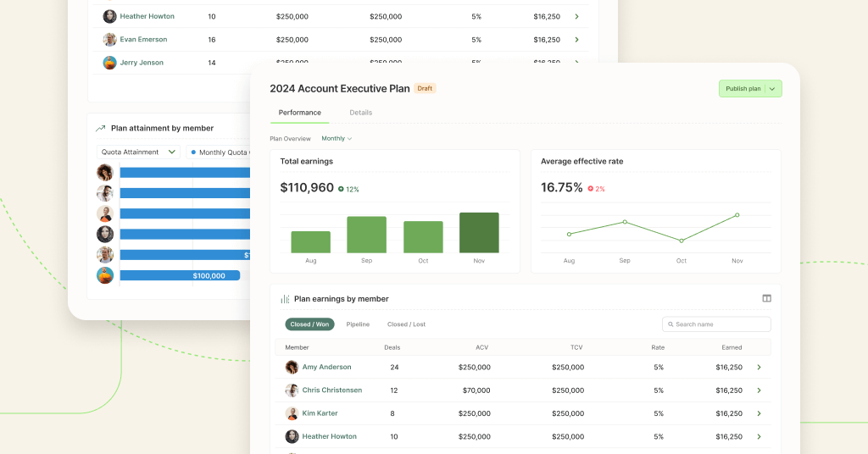Open Jerry Jenson member link
This screenshot has height=454, width=868.
pyautogui.click(x=142, y=63)
